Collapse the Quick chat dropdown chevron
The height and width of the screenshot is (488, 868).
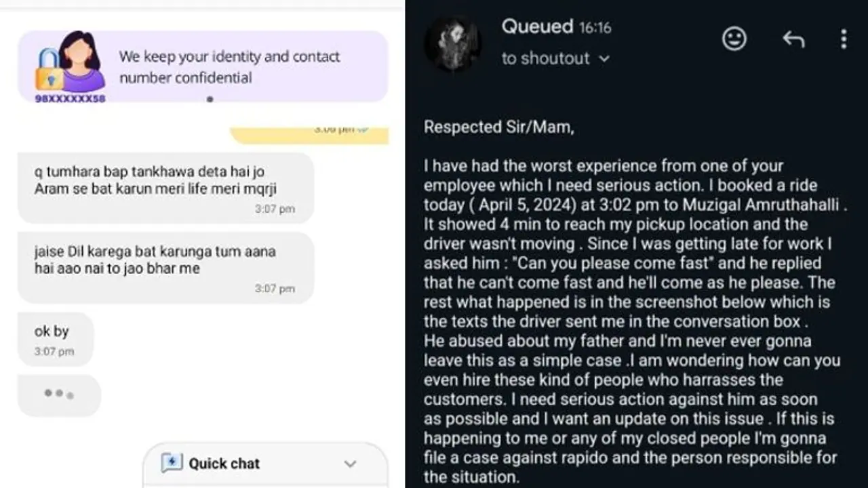[350, 464]
